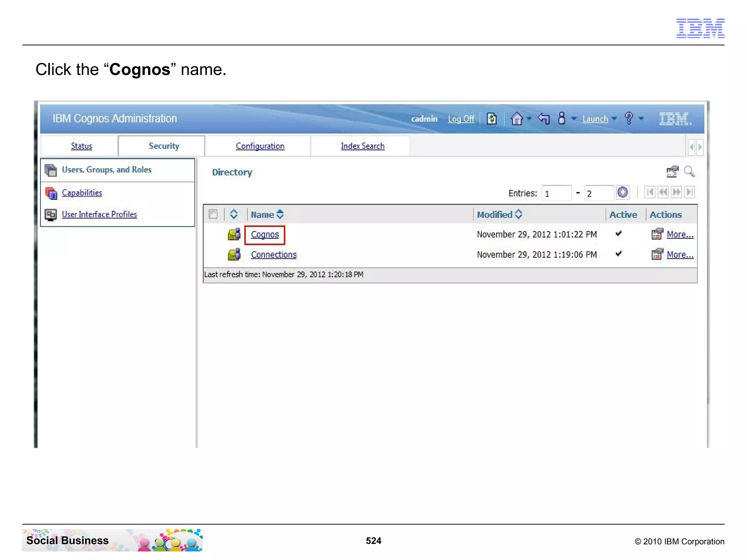This screenshot has height=560, width=747.
Task: Click the Directory set properties icon
Action: click(672, 171)
